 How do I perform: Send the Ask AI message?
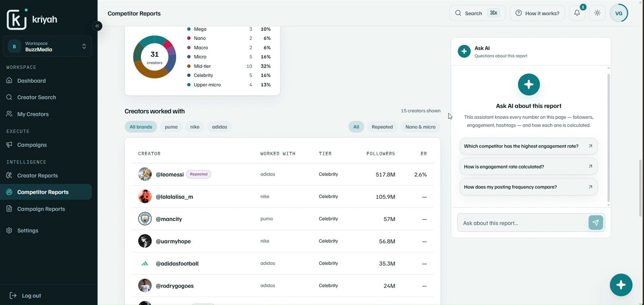tap(596, 223)
